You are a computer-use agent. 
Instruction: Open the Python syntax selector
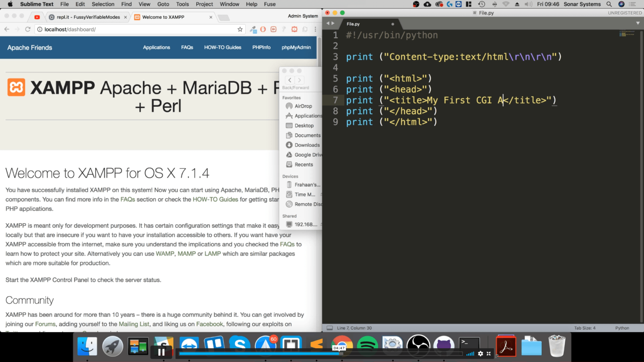pyautogui.click(x=622, y=328)
